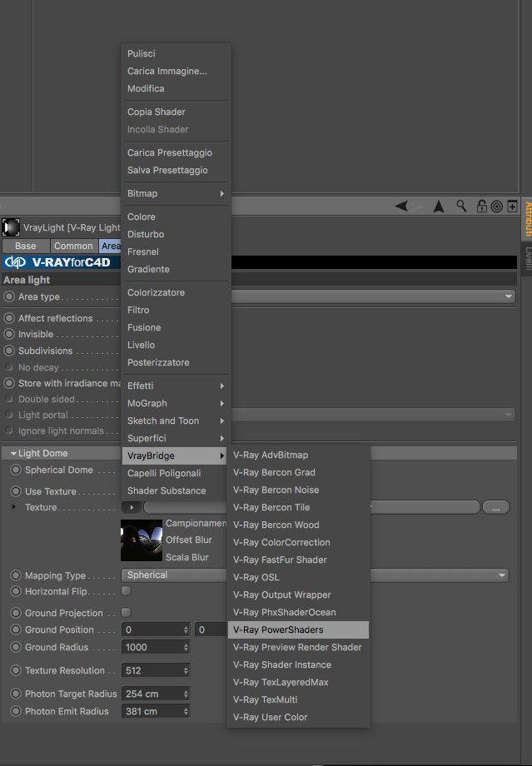Viewport: 532px width, 766px height.
Task: Toggle Use Texture parameter circle
Action: coord(16,491)
